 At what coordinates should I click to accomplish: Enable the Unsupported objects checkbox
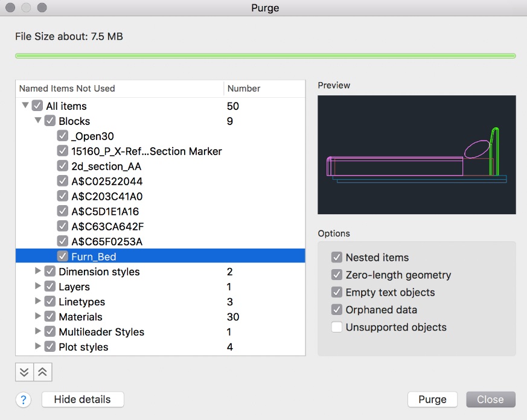coord(336,328)
